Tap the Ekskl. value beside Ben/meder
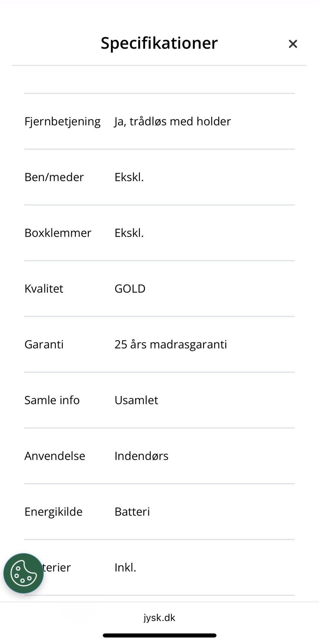 pos(129,177)
